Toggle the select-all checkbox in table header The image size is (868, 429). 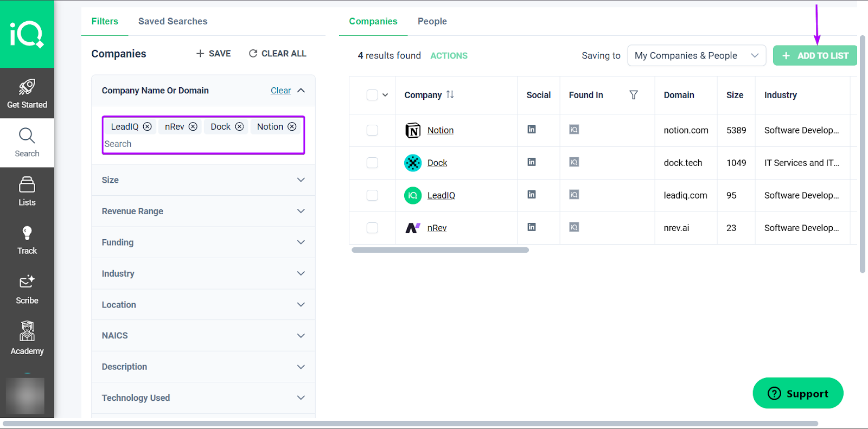click(x=372, y=95)
